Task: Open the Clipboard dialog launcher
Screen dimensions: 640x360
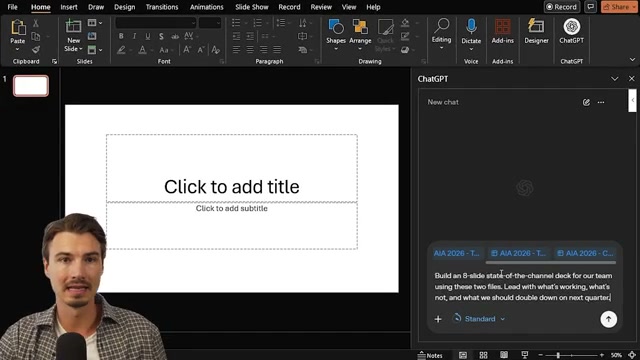Action: (54, 62)
